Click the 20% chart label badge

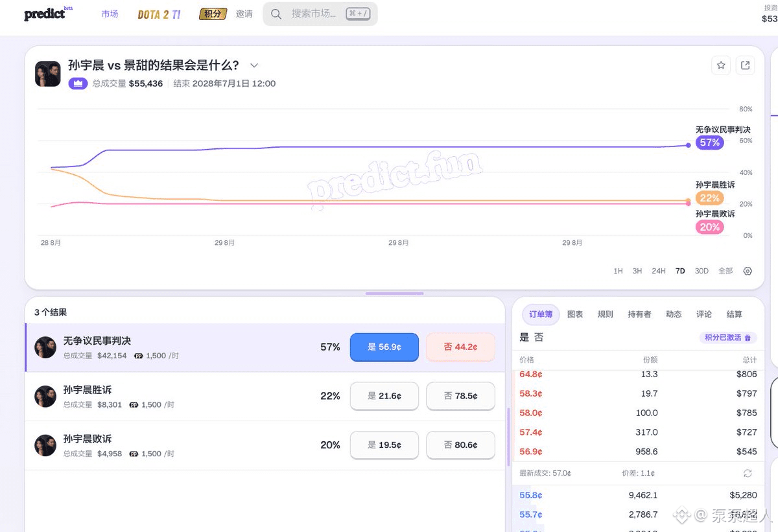[710, 227]
